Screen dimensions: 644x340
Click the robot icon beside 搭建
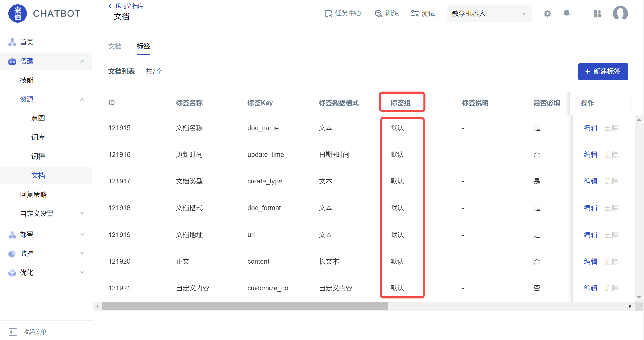coord(12,61)
